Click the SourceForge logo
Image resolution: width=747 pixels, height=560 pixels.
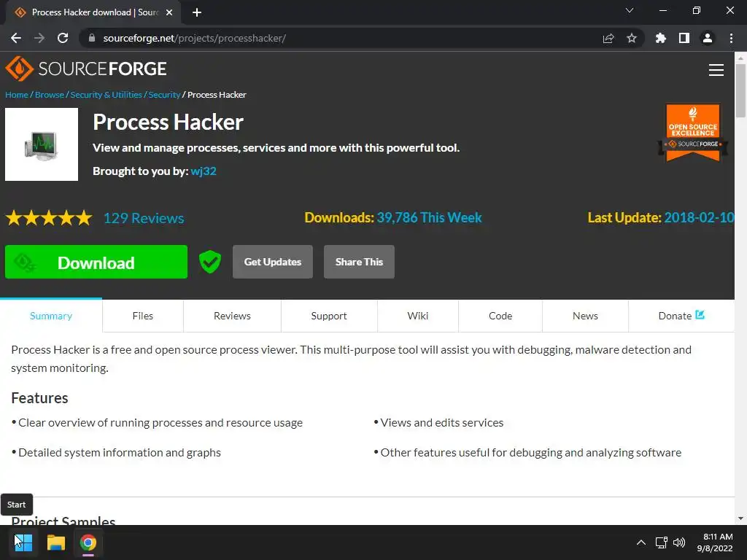[x=86, y=69]
